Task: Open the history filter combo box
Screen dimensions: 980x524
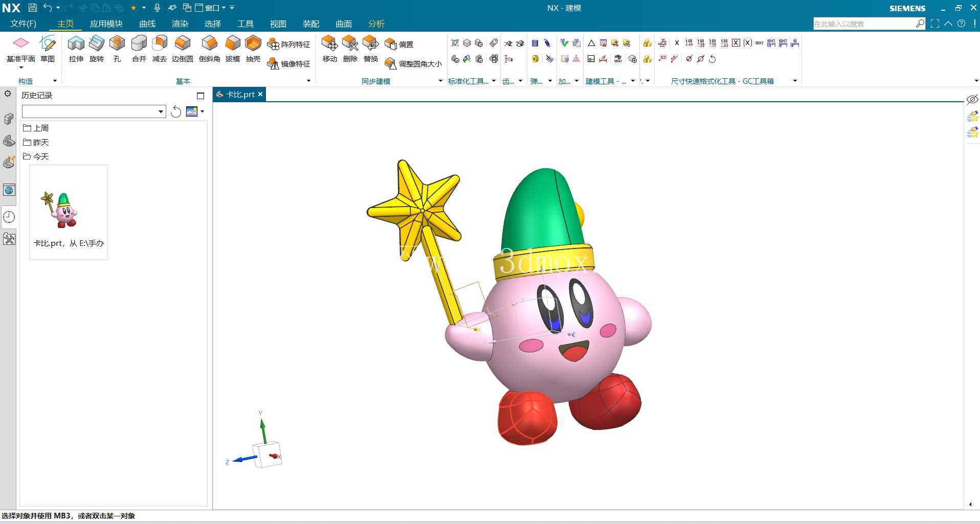Action: [x=94, y=111]
